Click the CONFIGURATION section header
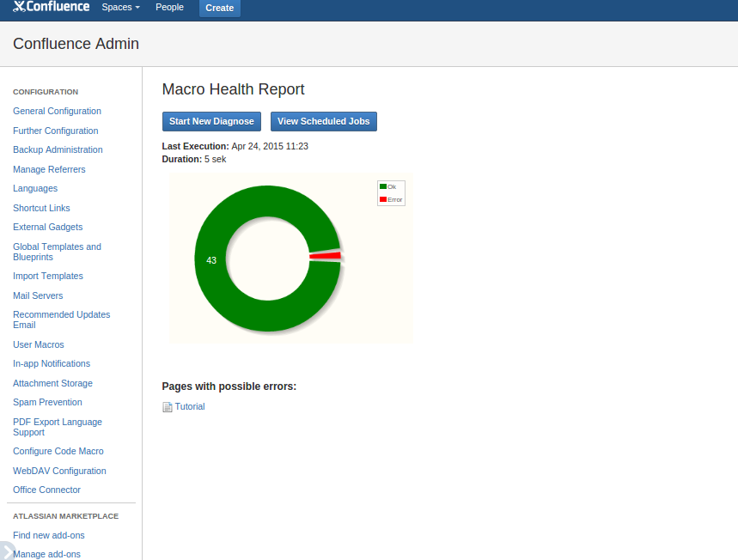 coord(46,92)
